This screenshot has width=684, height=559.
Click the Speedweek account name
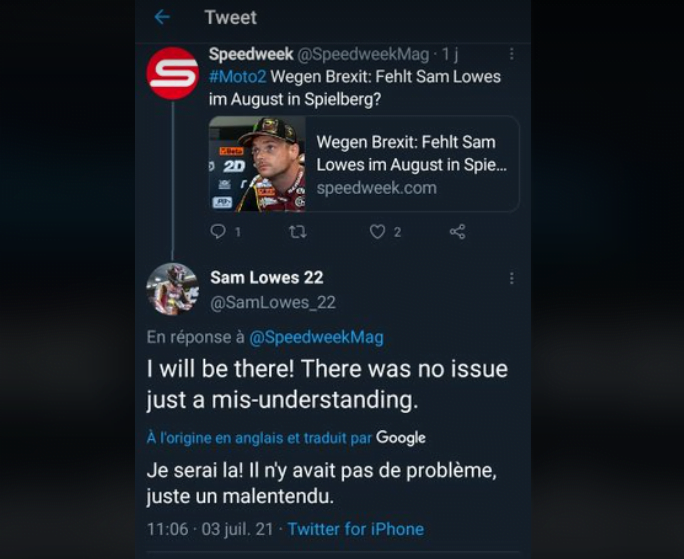coord(251,54)
